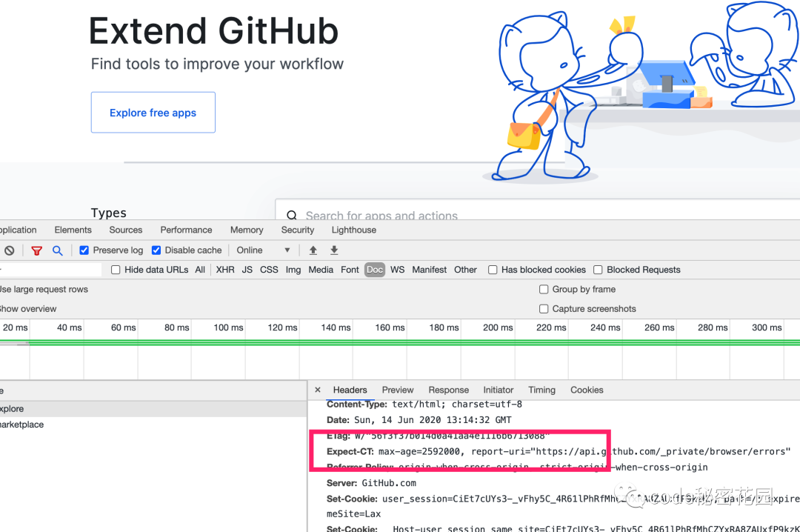Close the request details panel with X
The height and width of the screenshot is (532, 800).
(x=318, y=390)
